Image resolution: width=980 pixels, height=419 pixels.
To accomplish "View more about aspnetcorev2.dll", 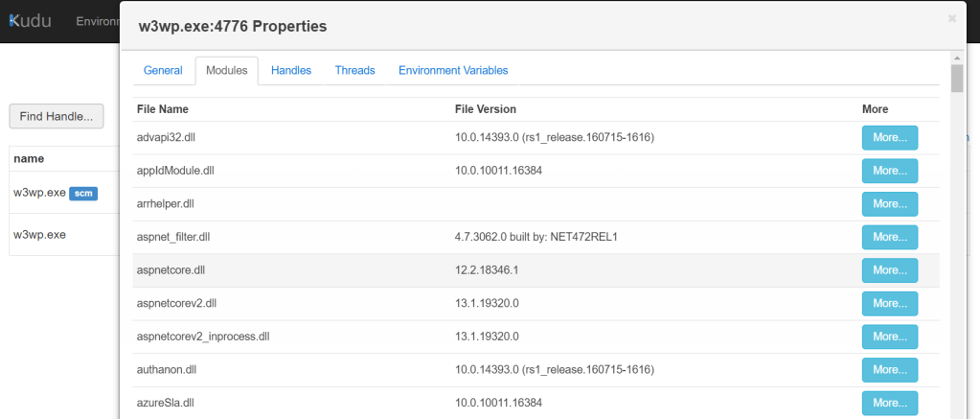I will 890,304.
